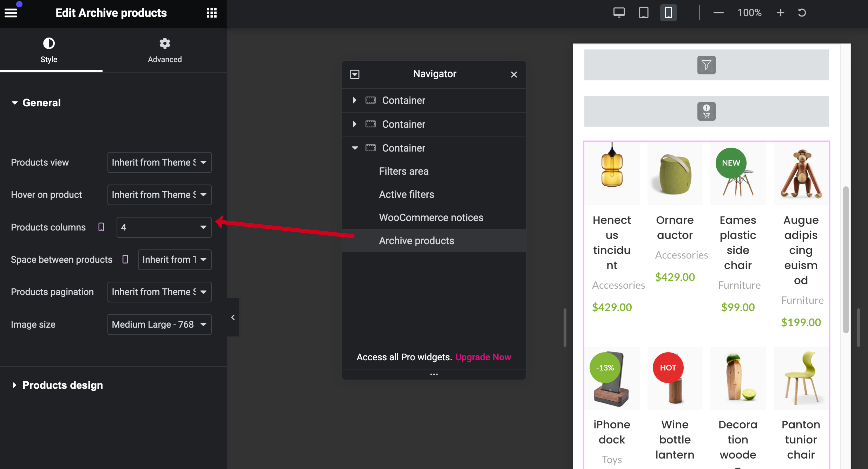Zoom in with the plus icon
868x469 pixels.
point(780,13)
